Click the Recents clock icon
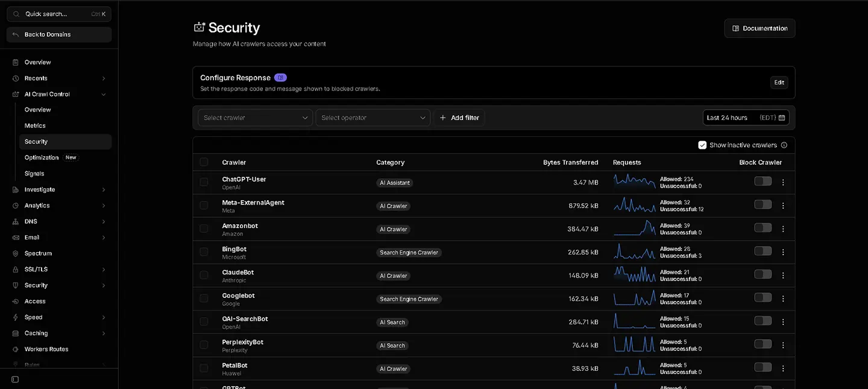Image resolution: width=868 pixels, height=389 pixels. [16, 78]
